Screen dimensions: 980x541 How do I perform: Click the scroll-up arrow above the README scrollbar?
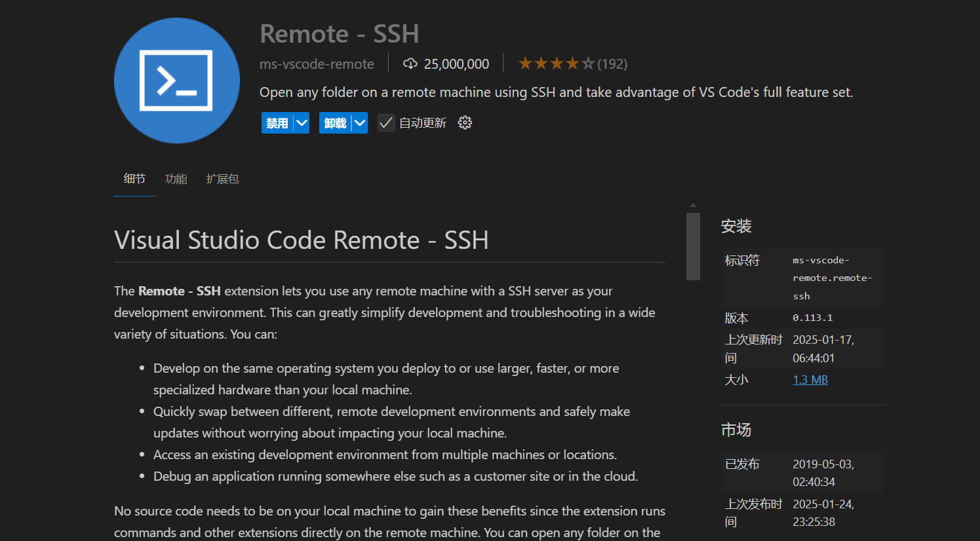point(693,206)
